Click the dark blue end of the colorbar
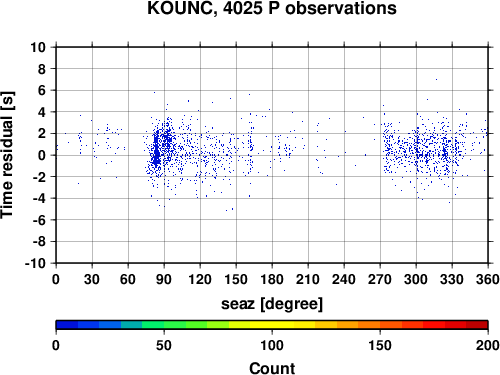 coord(67,325)
